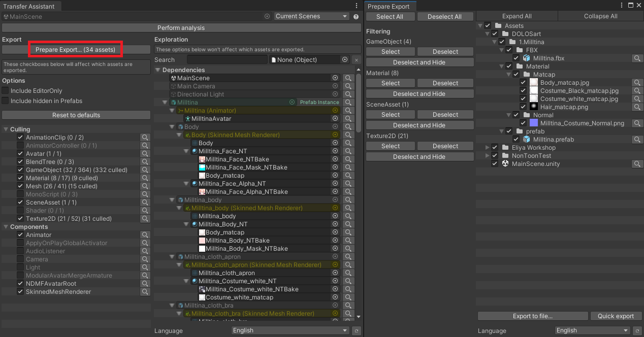Image resolution: width=644 pixels, height=337 pixels.
Task: Expand the Eliya Workshop folder
Action: (x=488, y=148)
